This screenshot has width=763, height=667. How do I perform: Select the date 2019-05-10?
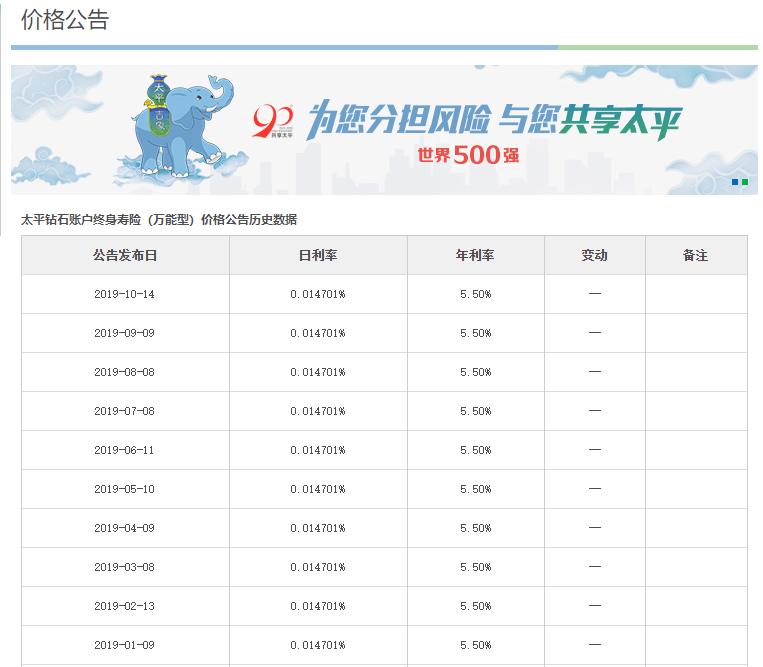[125, 489]
